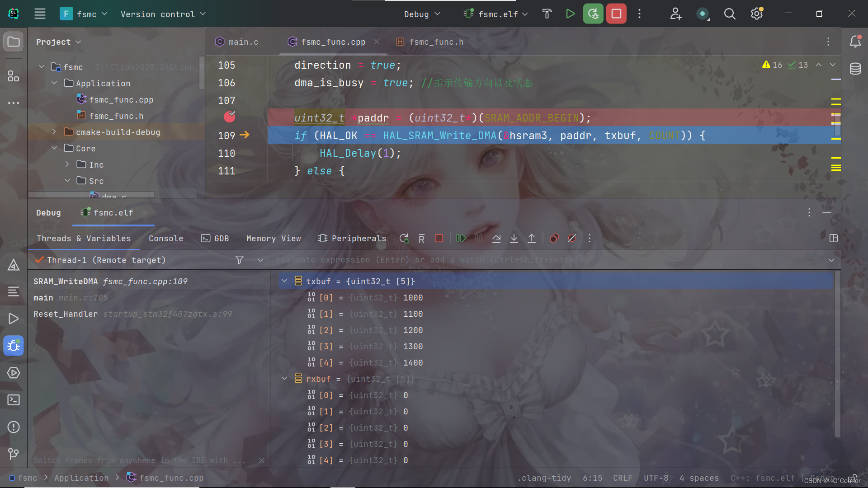
Task: Click the Evaluate expression input field
Action: [x=497, y=260]
